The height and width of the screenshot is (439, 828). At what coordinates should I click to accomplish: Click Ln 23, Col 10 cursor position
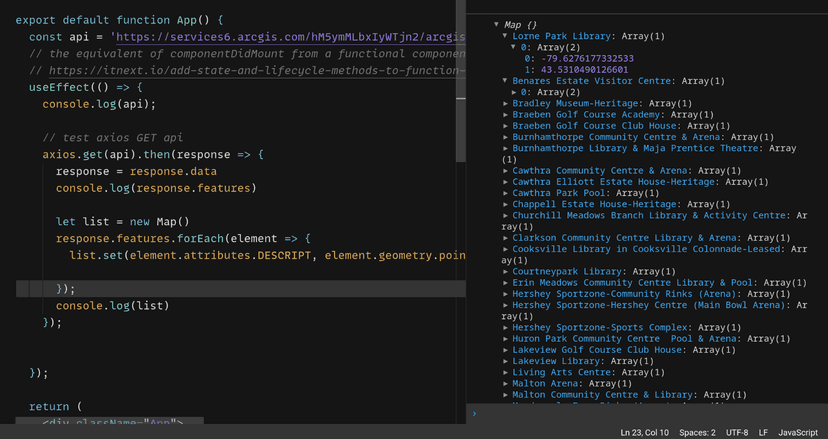click(646, 432)
